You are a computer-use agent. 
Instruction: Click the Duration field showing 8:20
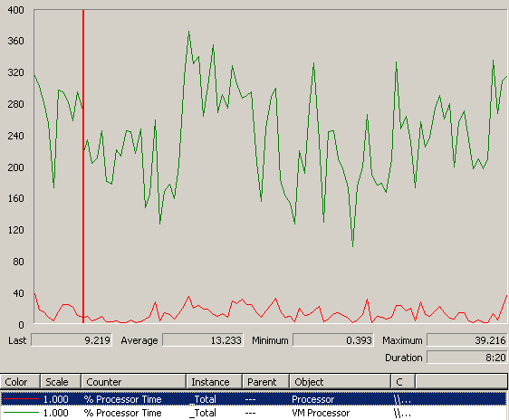click(466, 357)
